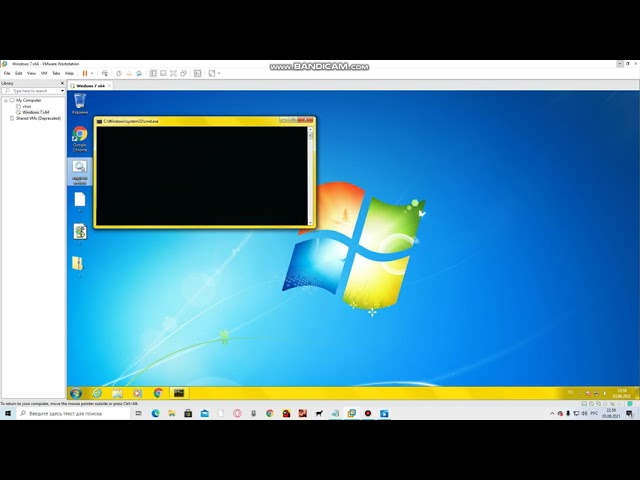Viewport: 640px width, 480px height.
Task: Open Mail on the host taskbar
Action: click(x=204, y=413)
